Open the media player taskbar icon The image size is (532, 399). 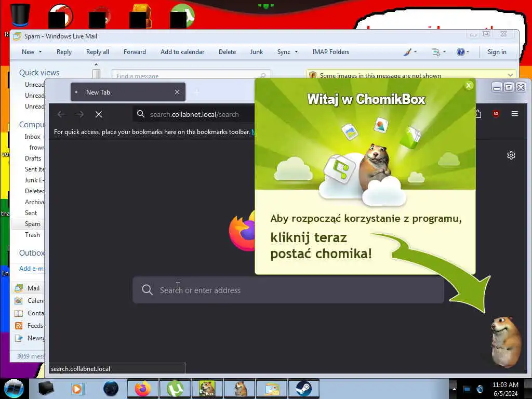pos(77,389)
